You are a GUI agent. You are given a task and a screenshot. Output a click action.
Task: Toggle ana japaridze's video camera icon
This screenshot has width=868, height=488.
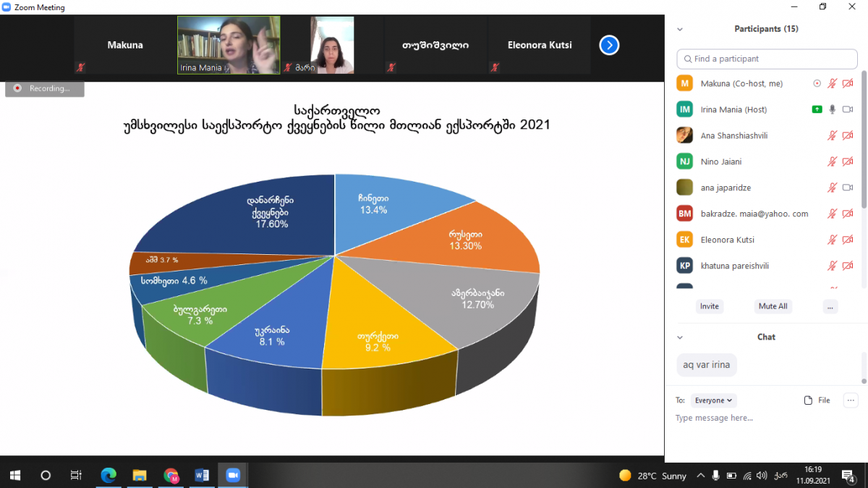(x=848, y=188)
